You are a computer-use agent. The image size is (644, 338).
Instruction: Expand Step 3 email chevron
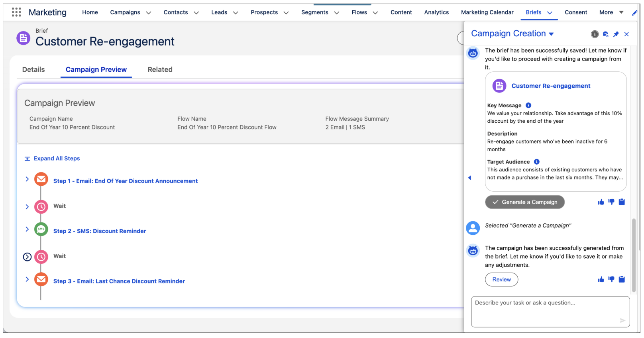(x=27, y=279)
